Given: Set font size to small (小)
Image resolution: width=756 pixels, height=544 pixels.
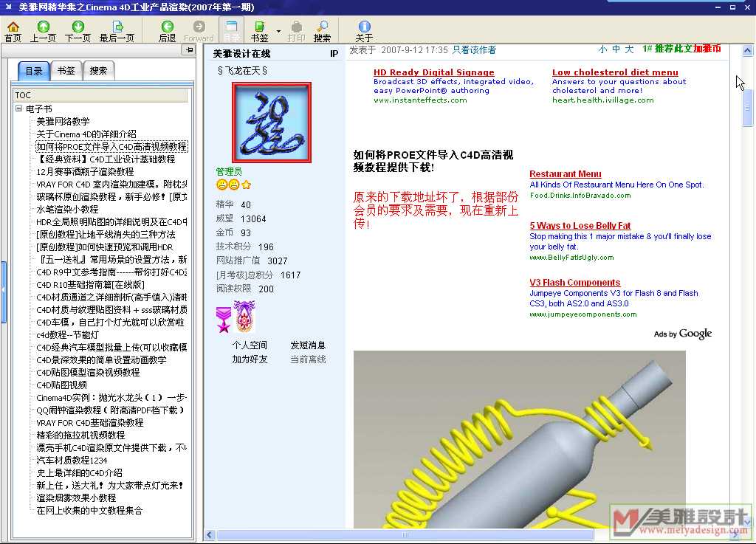Looking at the screenshot, I should pyautogui.click(x=602, y=49).
